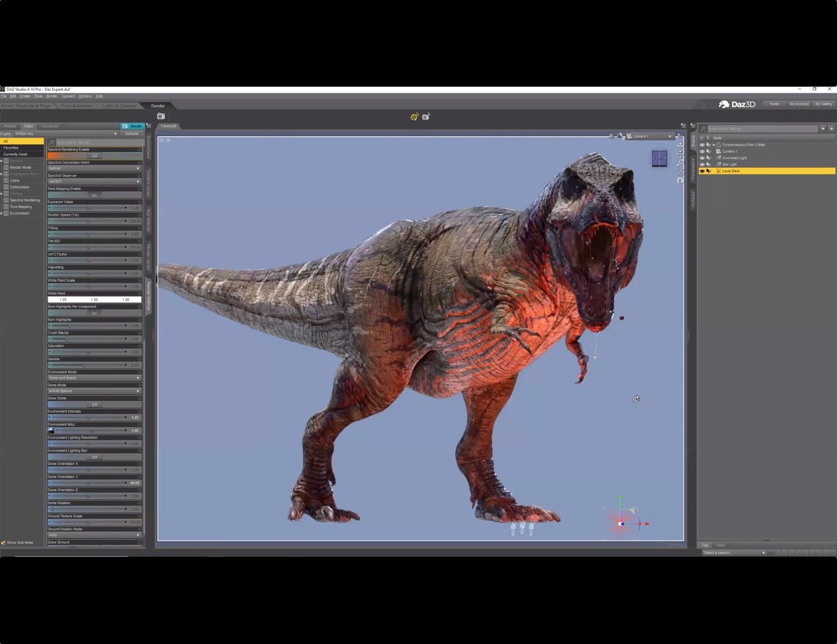Expand the Tyrannosaurus Rex 3 Male node
This screenshot has width=837, height=644.
713,145
